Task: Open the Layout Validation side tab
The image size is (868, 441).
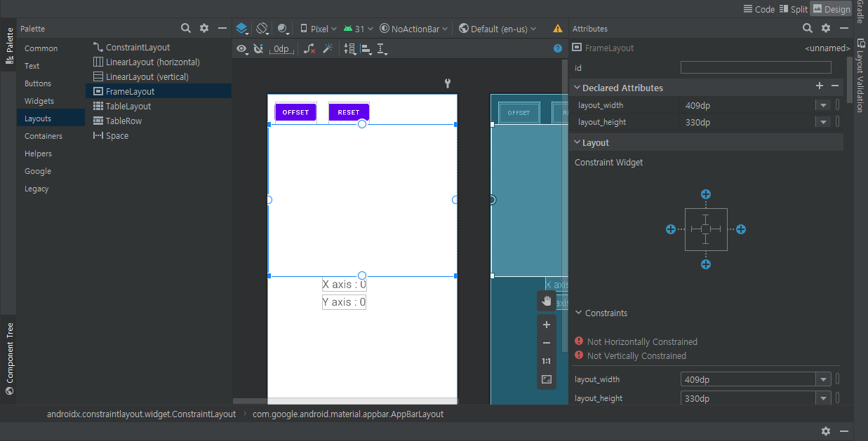Action: coord(860,74)
